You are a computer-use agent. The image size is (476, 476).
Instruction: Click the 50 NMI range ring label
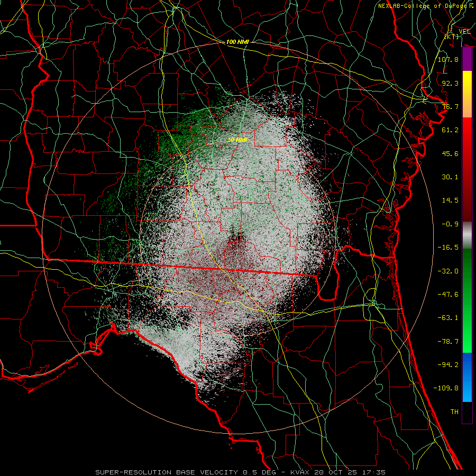pos(237,140)
